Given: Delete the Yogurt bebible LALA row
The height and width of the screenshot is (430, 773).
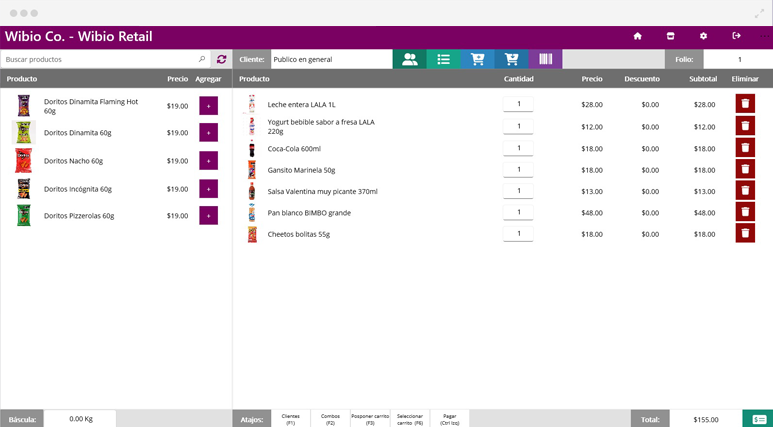Looking at the screenshot, I should pyautogui.click(x=745, y=126).
